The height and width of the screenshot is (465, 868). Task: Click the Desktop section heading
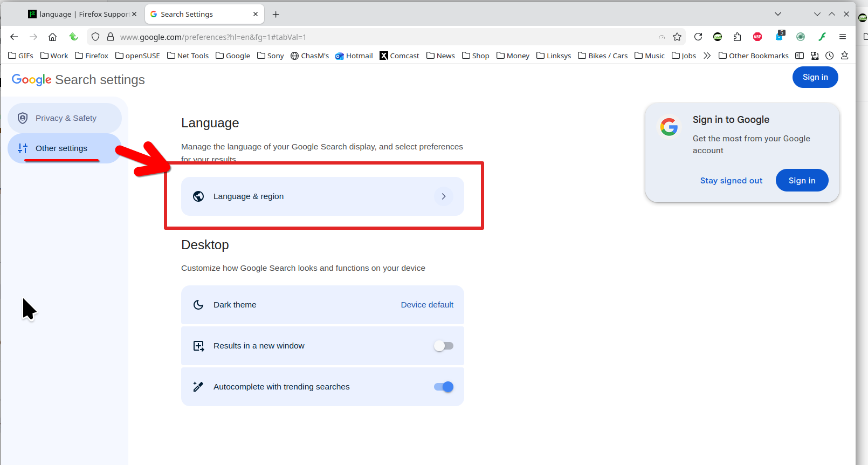[x=205, y=245]
